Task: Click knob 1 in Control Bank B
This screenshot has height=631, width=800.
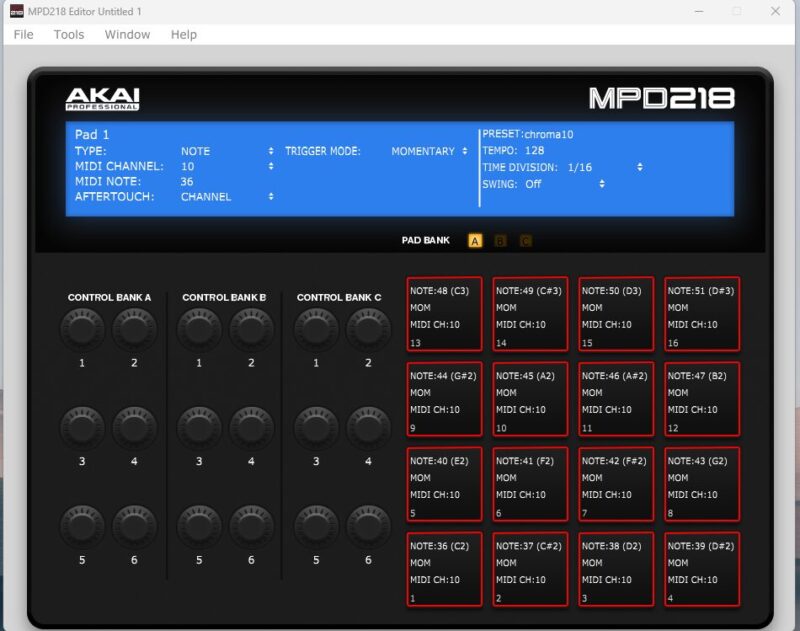Action: 199,330
